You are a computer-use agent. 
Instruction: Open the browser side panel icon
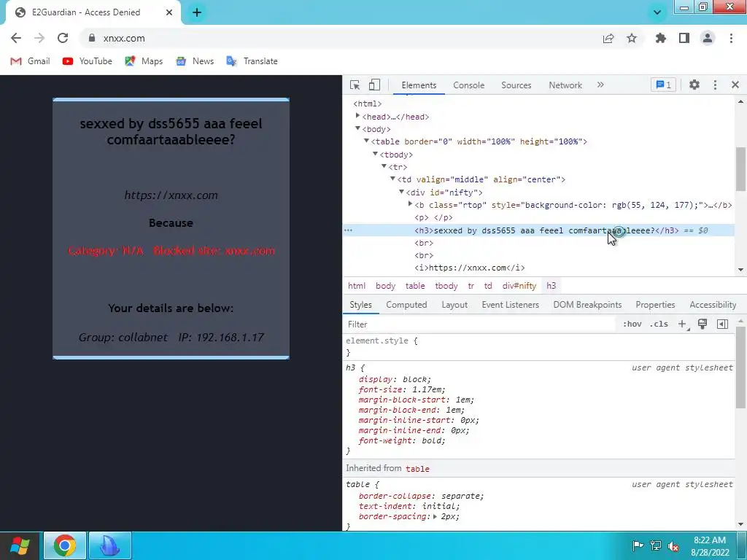[x=684, y=38]
